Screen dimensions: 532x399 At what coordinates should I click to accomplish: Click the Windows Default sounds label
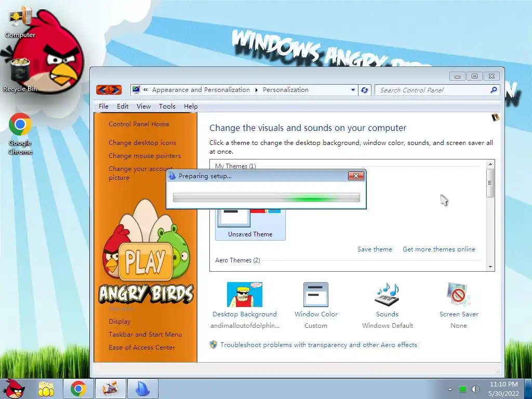coord(388,325)
